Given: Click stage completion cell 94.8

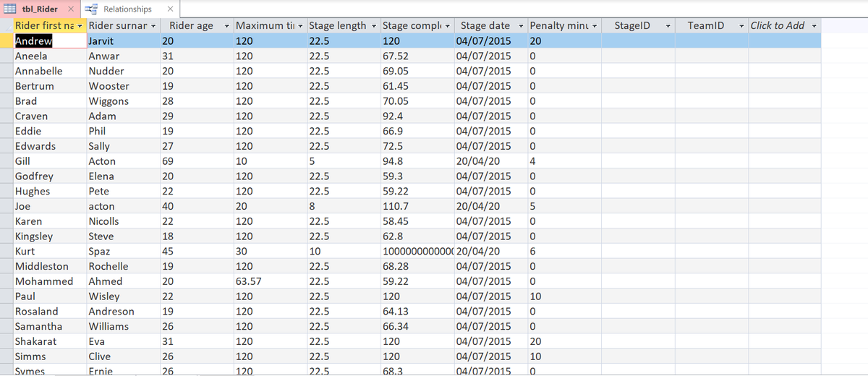Looking at the screenshot, I should pos(417,161).
